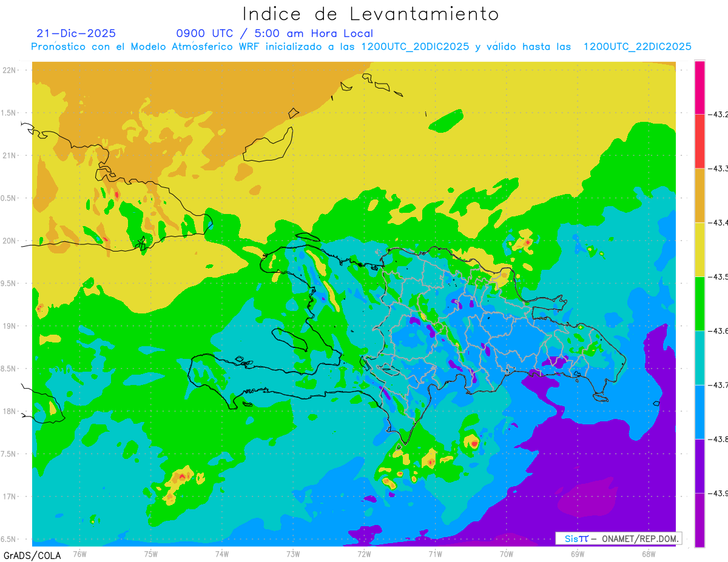Image resolution: width=728 pixels, height=562 pixels.
Task: Click the '71W' longitude label
Action: click(435, 554)
